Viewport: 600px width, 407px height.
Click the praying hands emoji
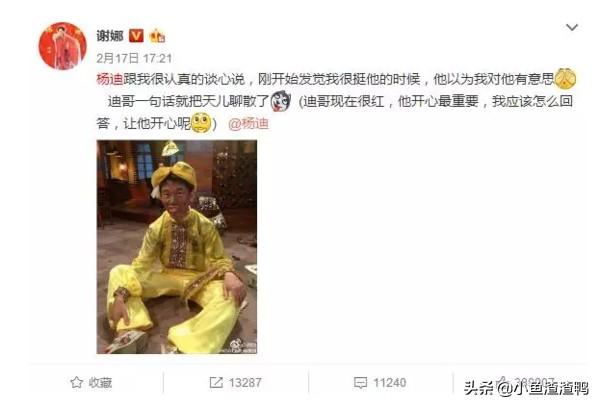pos(565,78)
